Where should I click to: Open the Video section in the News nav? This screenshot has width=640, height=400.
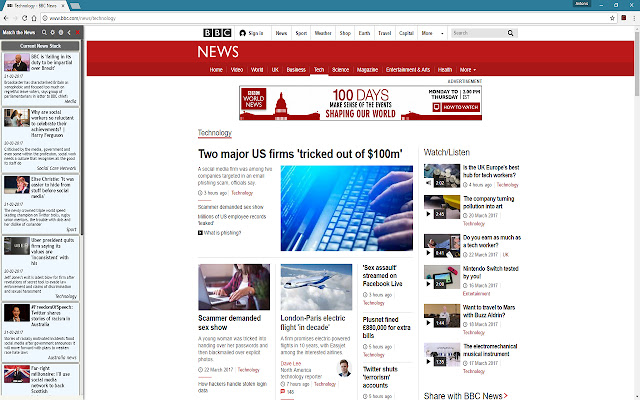click(237, 70)
